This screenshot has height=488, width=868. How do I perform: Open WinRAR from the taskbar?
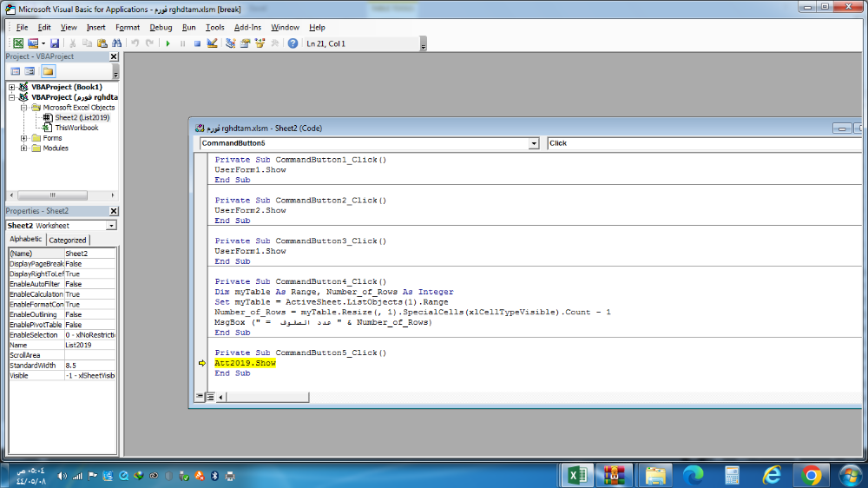pyautogui.click(x=614, y=475)
